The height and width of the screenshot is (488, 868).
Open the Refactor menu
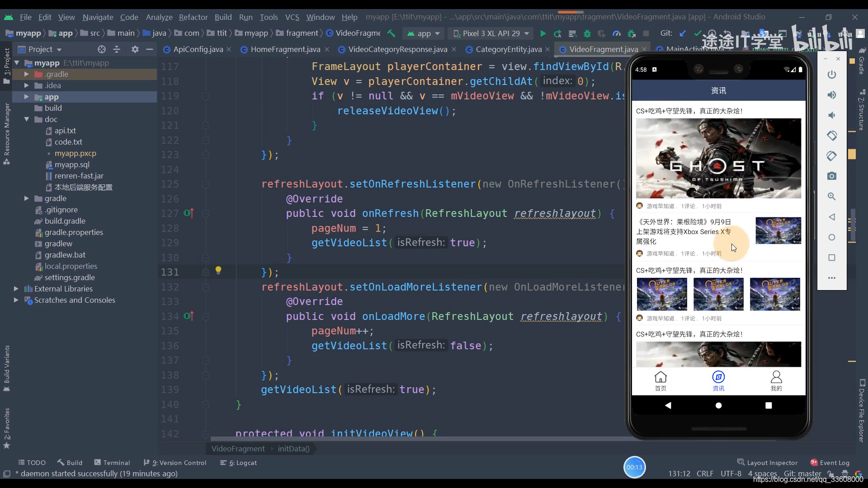pyautogui.click(x=193, y=17)
